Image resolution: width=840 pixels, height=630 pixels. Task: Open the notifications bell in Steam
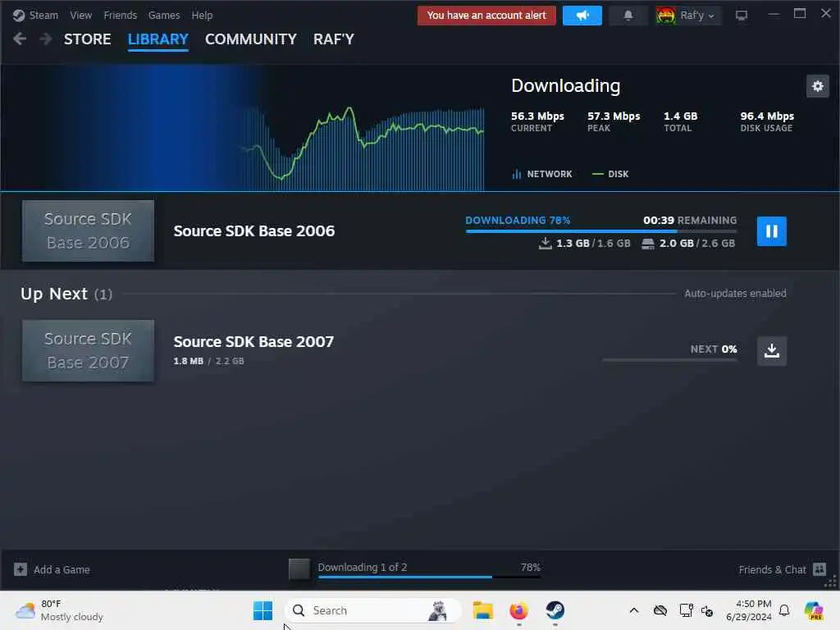[628, 16]
